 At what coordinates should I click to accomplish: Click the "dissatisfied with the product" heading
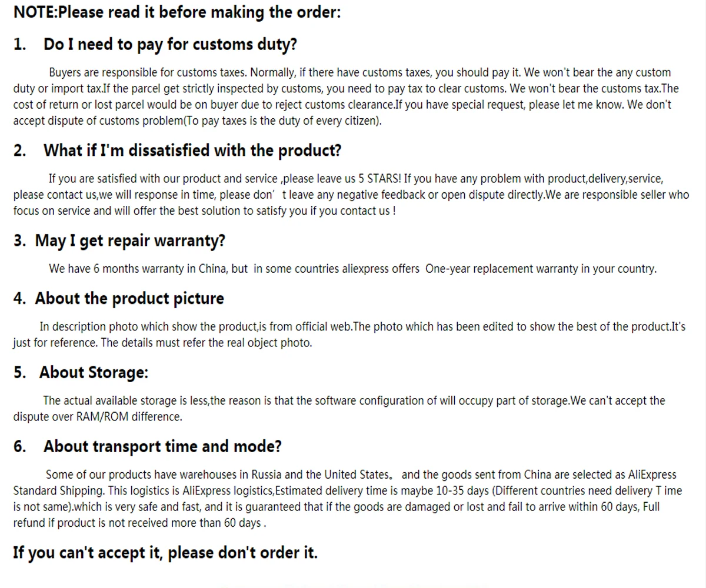point(192,151)
